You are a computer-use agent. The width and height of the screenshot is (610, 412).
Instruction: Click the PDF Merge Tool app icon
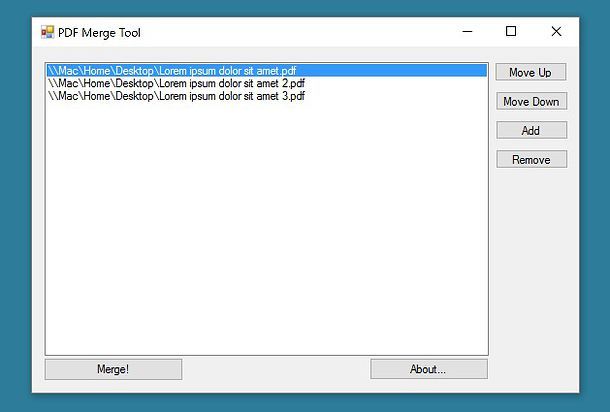47,32
